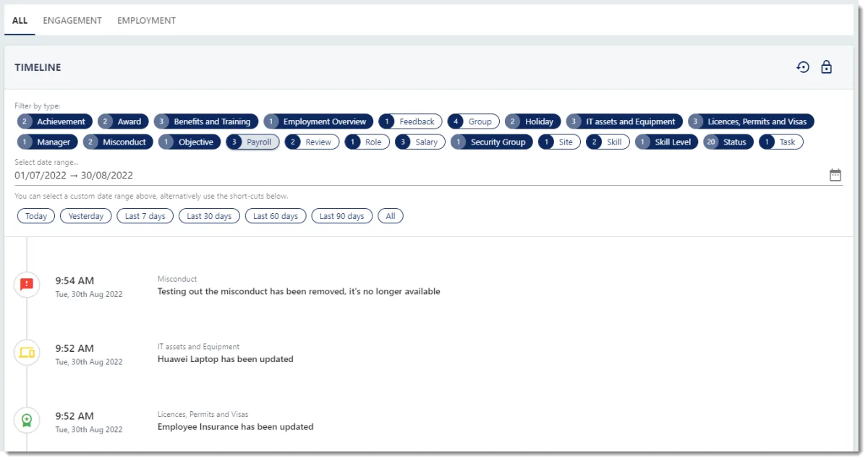The image size is (868, 461).
Task: Toggle the Role filter chip
Action: (367, 142)
